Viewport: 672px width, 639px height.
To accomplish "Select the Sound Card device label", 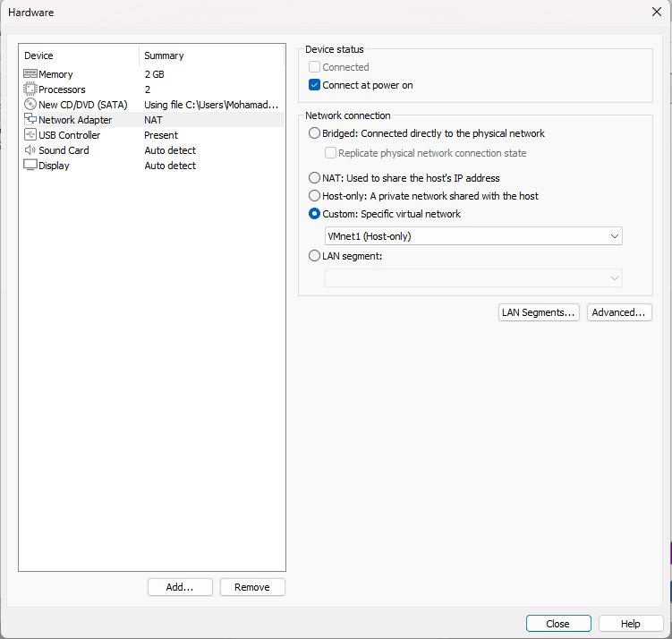I will (64, 150).
